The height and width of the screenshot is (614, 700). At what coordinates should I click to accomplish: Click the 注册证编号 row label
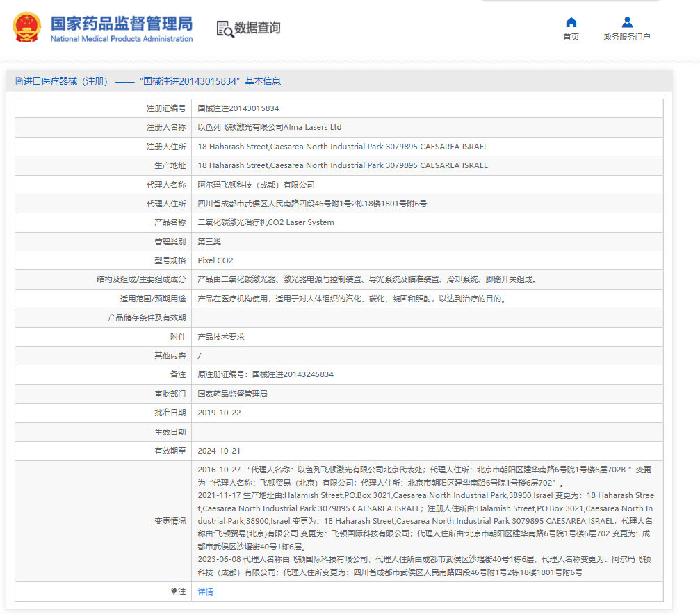coord(166,108)
